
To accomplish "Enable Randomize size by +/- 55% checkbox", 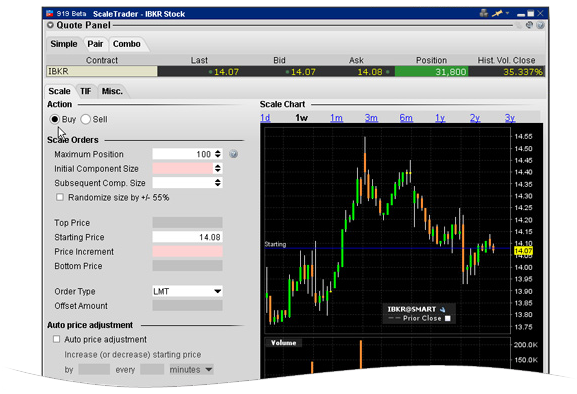I will 60,197.
